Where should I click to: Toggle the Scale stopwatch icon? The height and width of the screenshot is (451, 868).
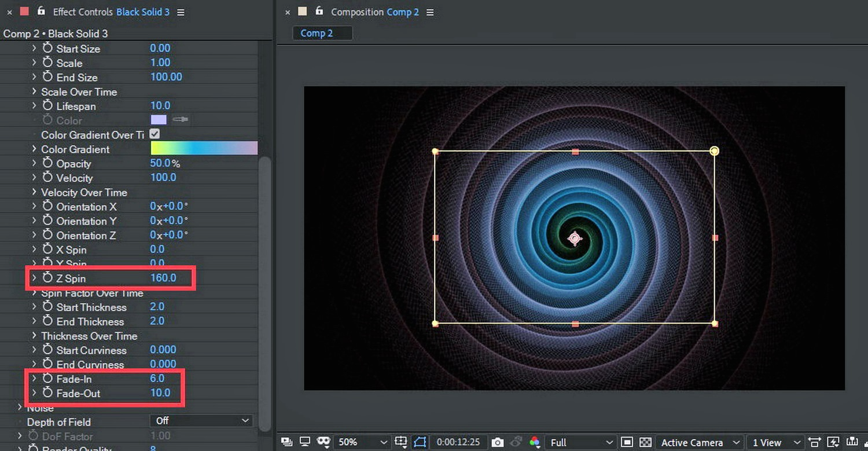click(47, 63)
